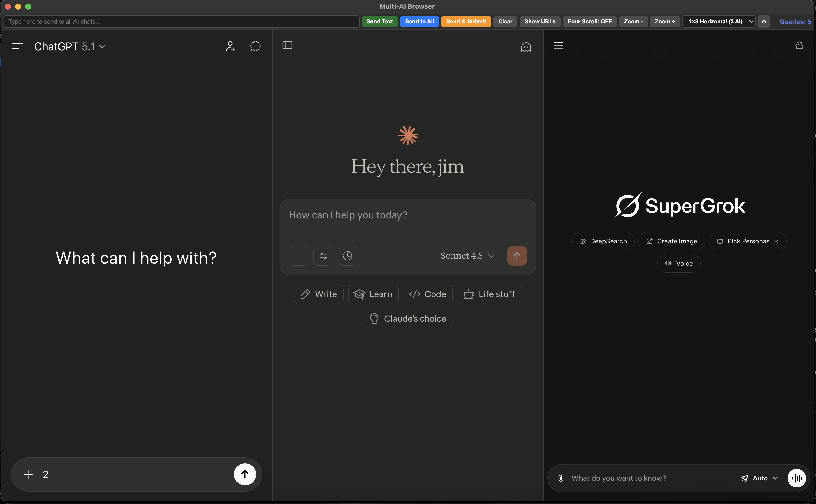Click the send-to-all chats input field

(182, 21)
